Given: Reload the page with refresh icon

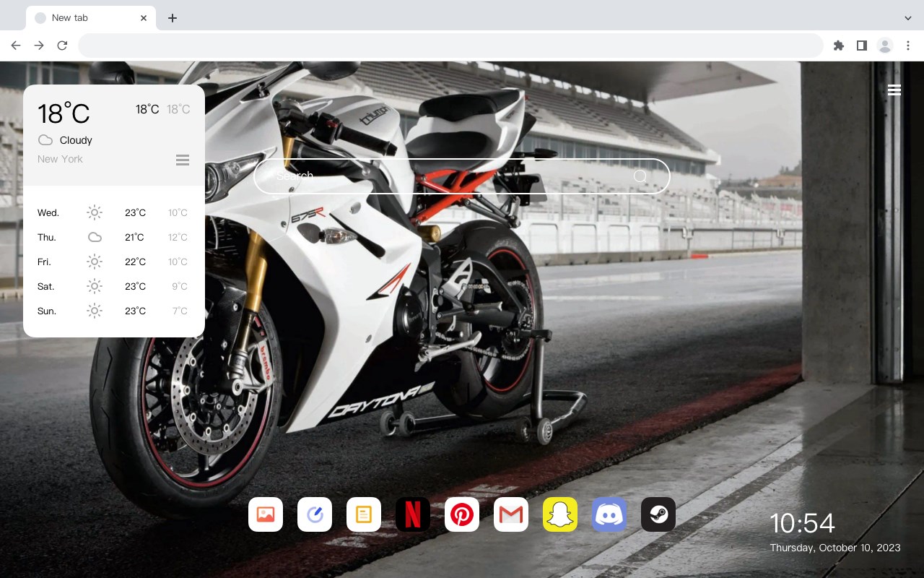Looking at the screenshot, I should click(62, 46).
